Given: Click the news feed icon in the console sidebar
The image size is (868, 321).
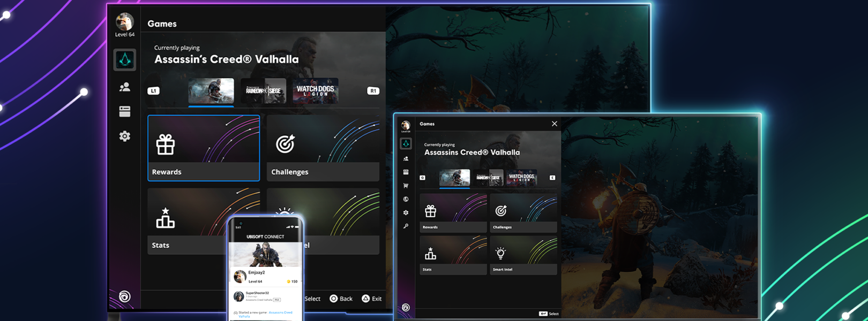Looking at the screenshot, I should click(x=125, y=111).
